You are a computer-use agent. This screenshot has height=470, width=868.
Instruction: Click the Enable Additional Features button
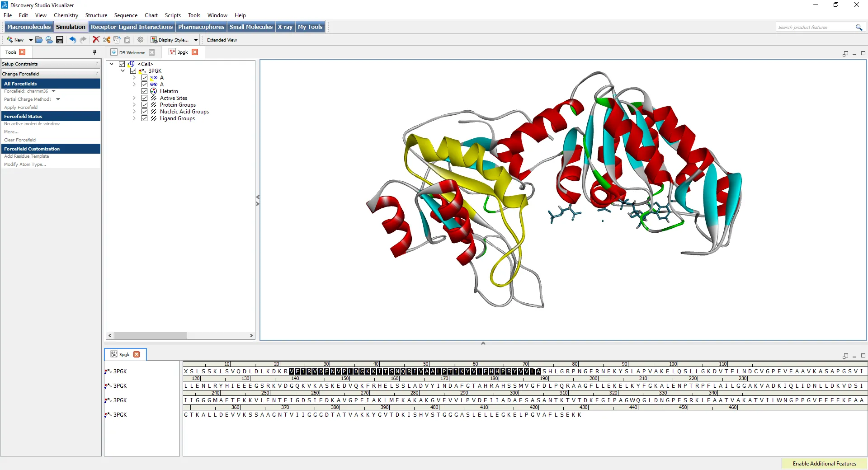[824, 464]
